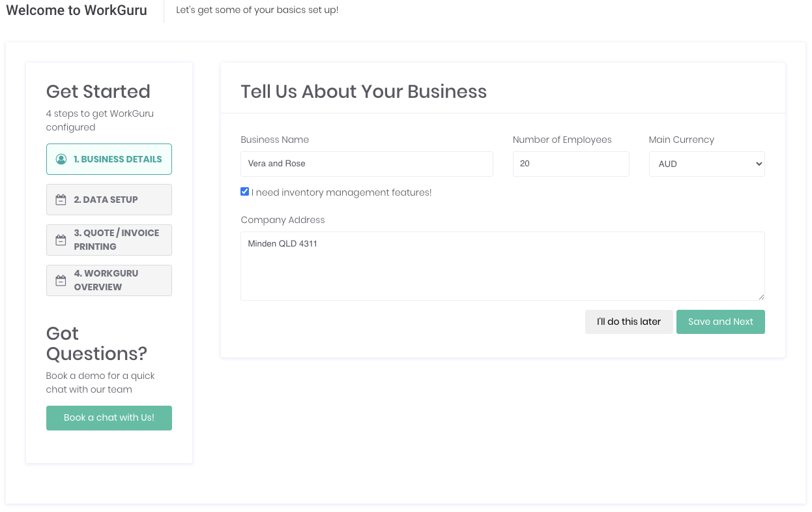Uncheck the inventory management features checkbox
The height and width of the screenshot is (512, 812).
pyautogui.click(x=245, y=192)
